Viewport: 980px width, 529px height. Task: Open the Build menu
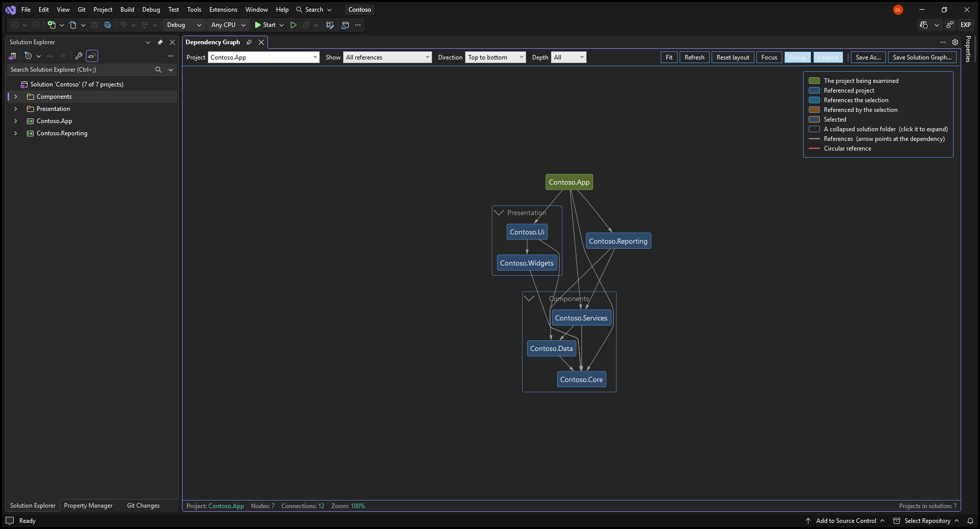coord(127,10)
